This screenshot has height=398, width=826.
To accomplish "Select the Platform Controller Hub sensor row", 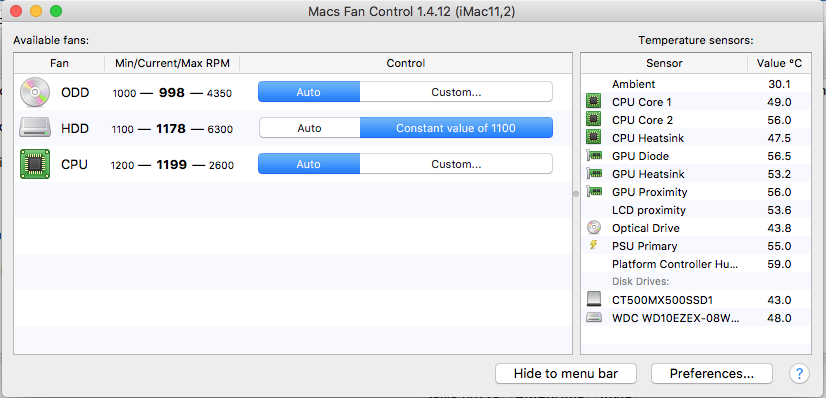I will [x=696, y=264].
